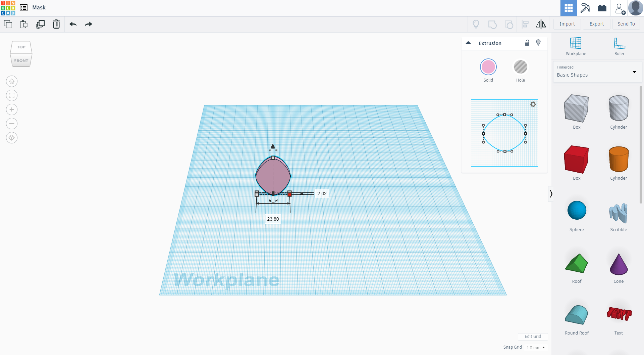Click the FRONT face of view cube

tap(21, 60)
